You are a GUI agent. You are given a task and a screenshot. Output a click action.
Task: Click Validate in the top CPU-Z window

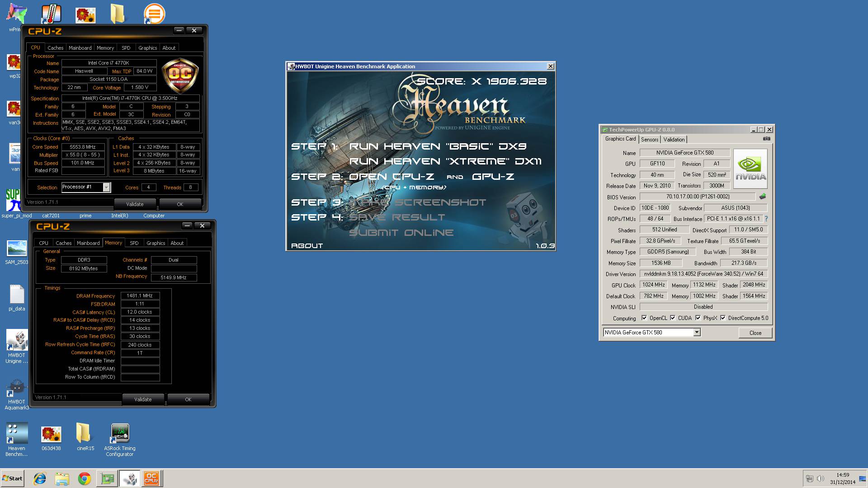point(135,204)
